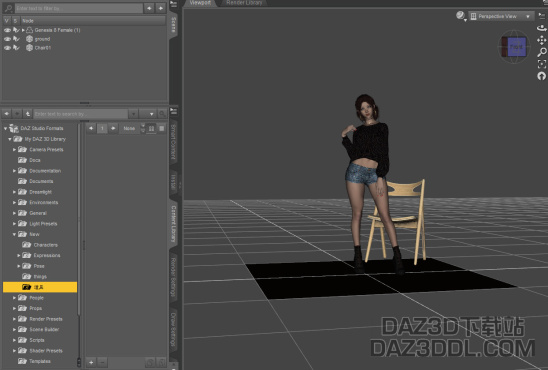548x370 pixels.
Task: Click the Content Library up-level icon
Action: (28, 114)
